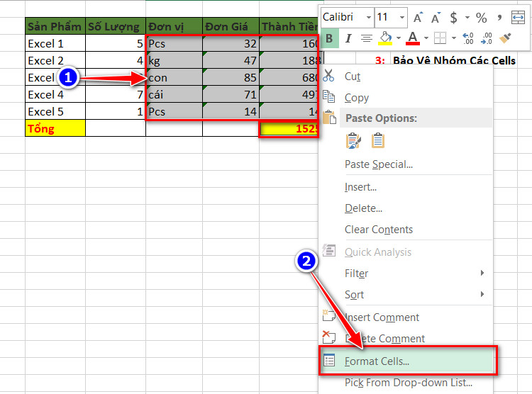The image size is (532, 394).
Task: Select the paste with formatting brush option
Action: (x=353, y=141)
